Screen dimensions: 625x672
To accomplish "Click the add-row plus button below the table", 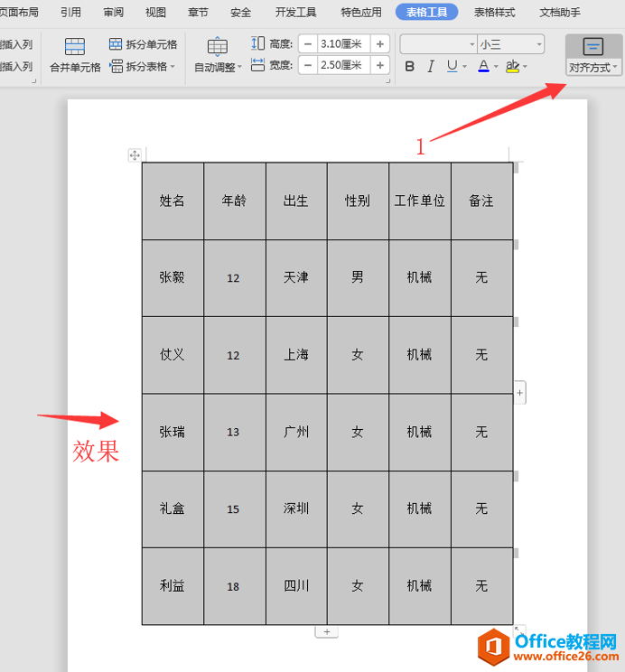I will [327, 631].
